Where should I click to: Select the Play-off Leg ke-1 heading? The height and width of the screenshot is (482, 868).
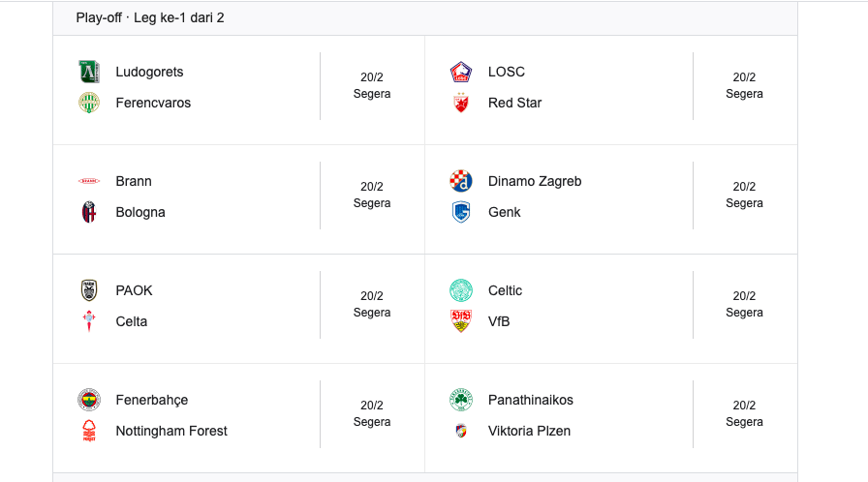point(150,17)
